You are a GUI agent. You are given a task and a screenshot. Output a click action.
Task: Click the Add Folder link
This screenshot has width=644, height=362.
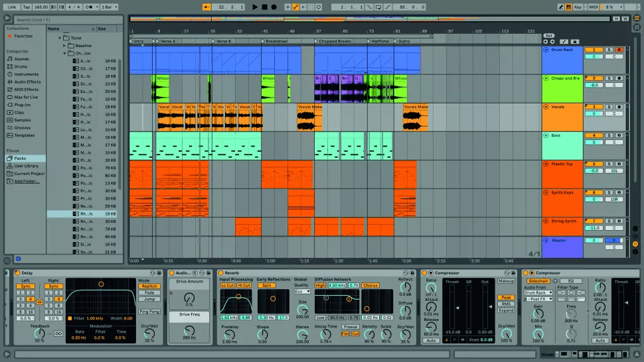(x=27, y=181)
